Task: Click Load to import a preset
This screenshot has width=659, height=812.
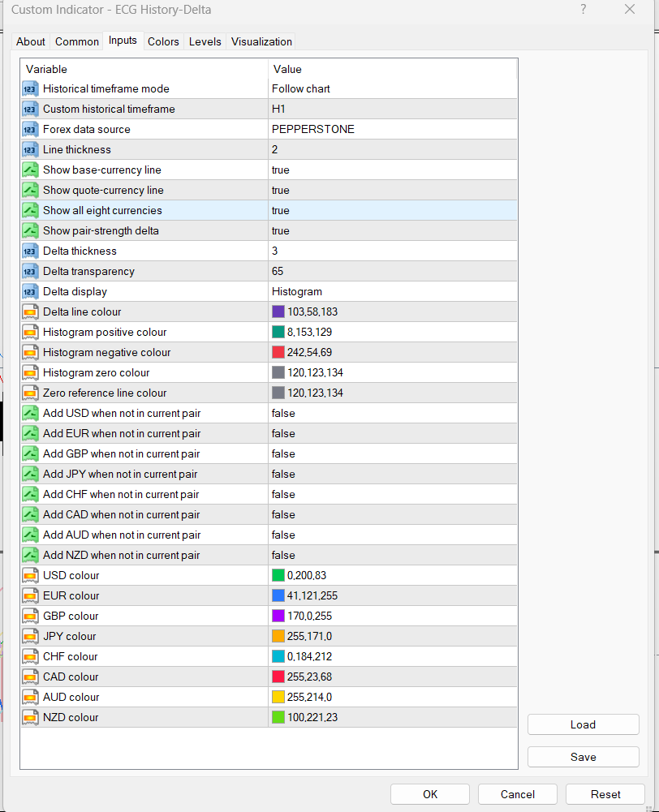Action: pos(584,724)
